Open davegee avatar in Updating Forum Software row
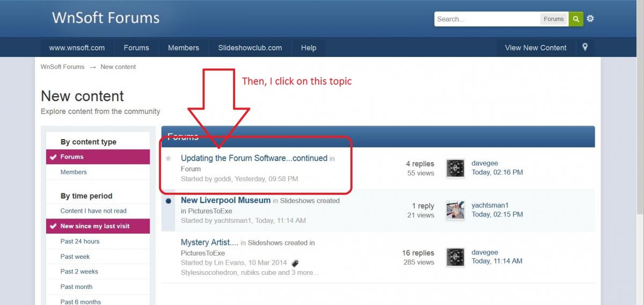 tap(455, 168)
